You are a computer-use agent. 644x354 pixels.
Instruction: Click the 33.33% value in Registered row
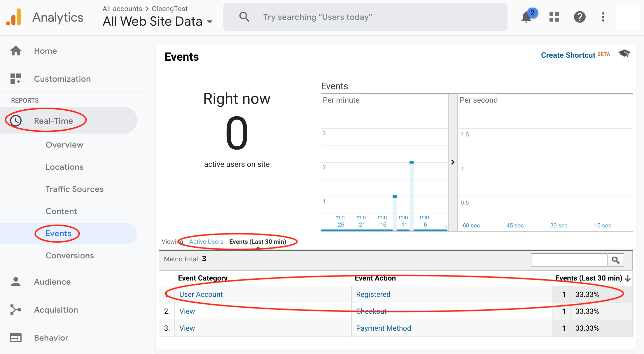[587, 295]
